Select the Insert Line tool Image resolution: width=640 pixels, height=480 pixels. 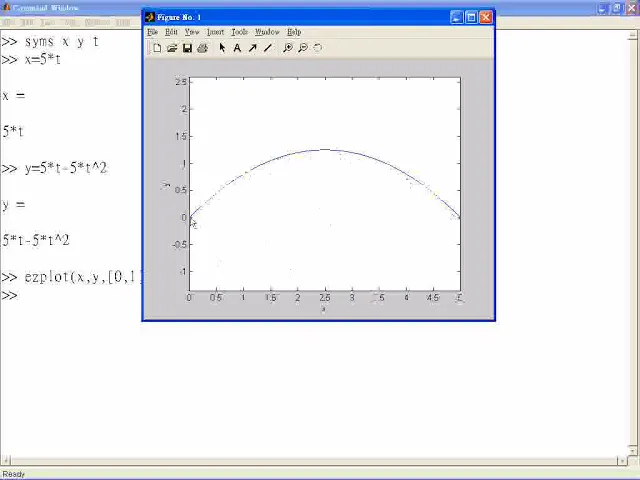267,48
